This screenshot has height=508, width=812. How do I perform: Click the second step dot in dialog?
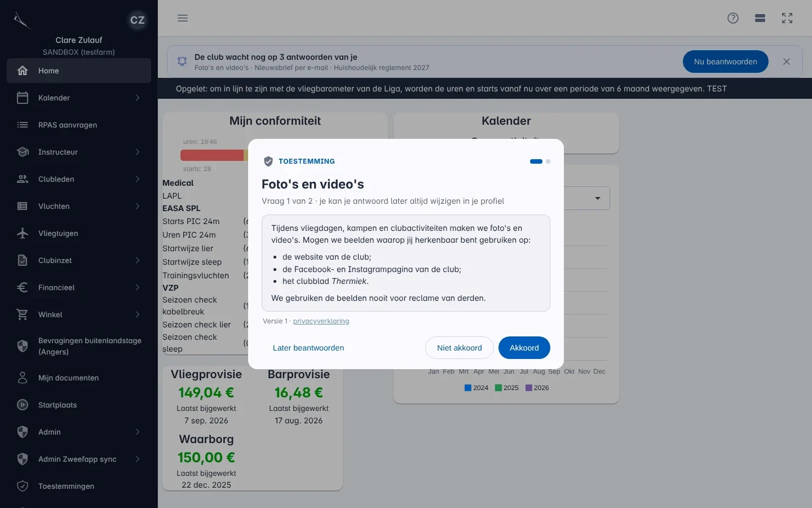[x=548, y=161]
